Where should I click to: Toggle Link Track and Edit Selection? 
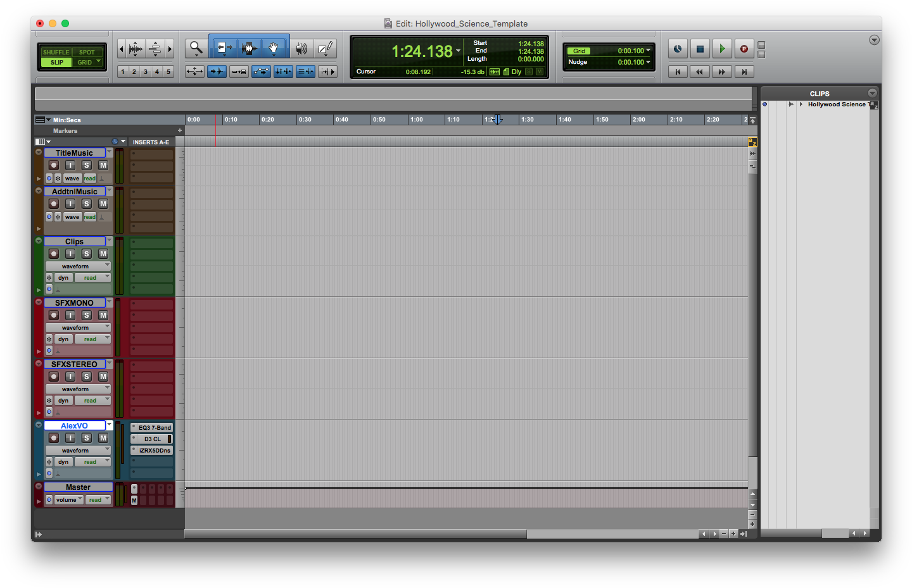coord(305,72)
